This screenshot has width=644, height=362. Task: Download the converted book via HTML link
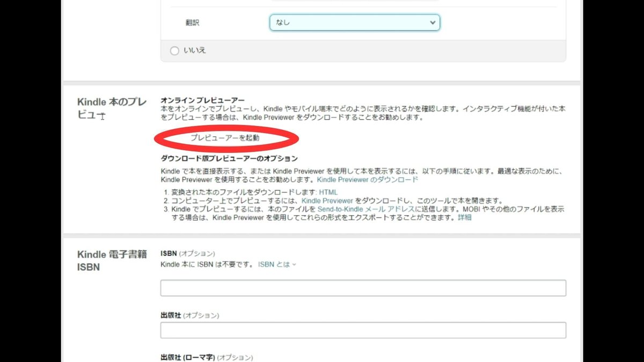click(x=328, y=192)
